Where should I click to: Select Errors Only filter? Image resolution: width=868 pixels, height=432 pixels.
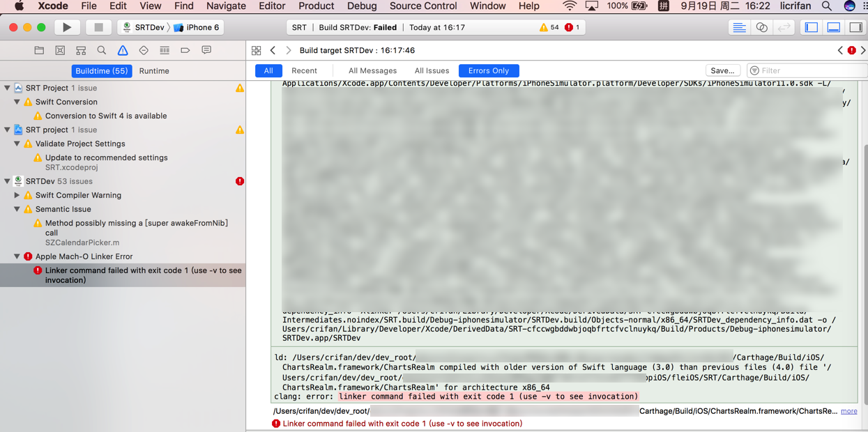click(x=489, y=70)
